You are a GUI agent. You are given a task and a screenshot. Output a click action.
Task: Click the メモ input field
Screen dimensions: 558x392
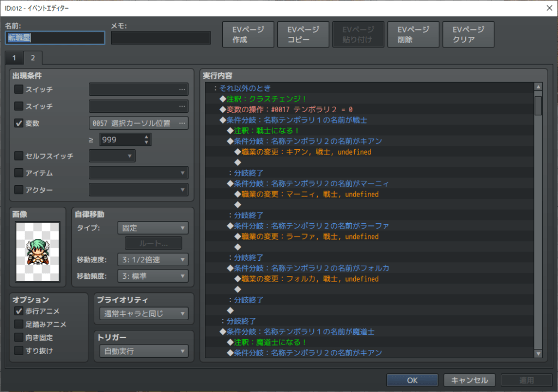pyautogui.click(x=161, y=38)
